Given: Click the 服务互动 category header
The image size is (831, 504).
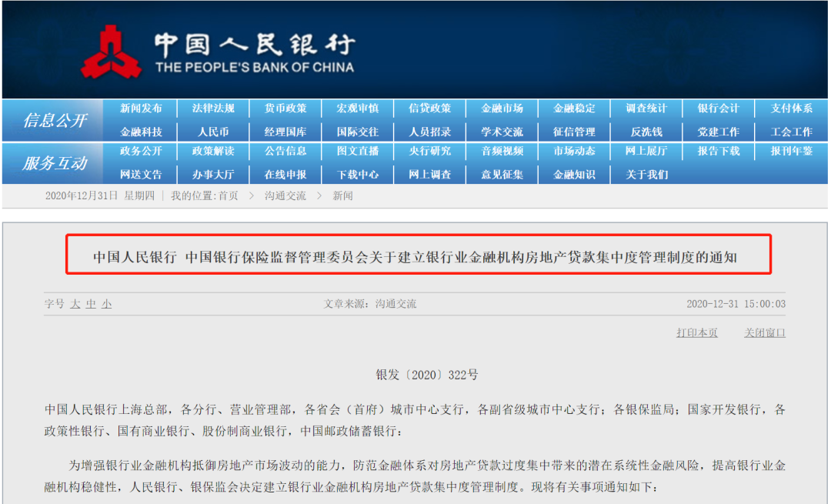Looking at the screenshot, I should [x=54, y=162].
